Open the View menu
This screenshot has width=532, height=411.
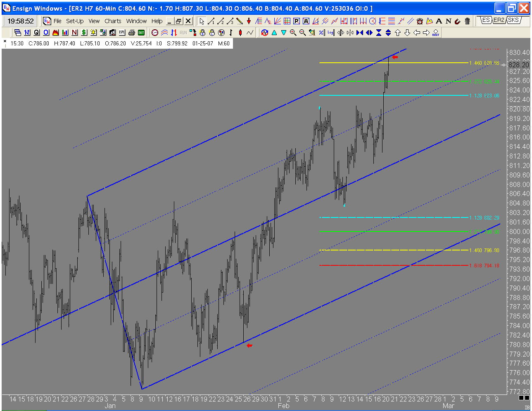click(x=94, y=21)
